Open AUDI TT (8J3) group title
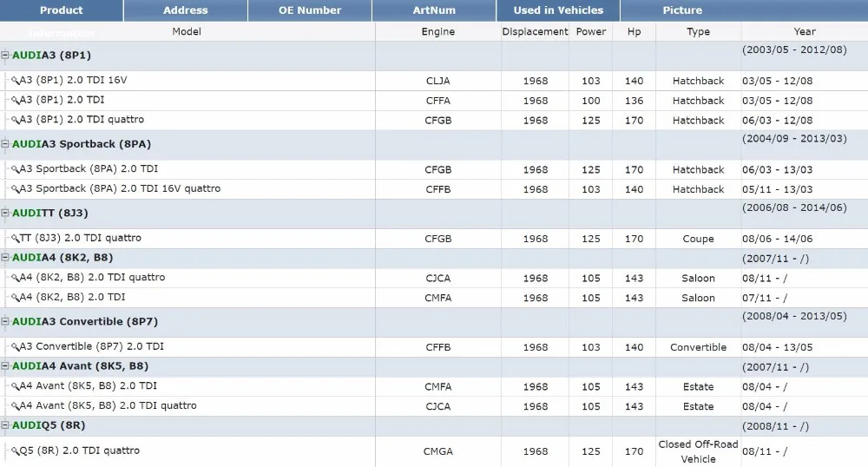This screenshot has width=868, height=467. pos(49,213)
